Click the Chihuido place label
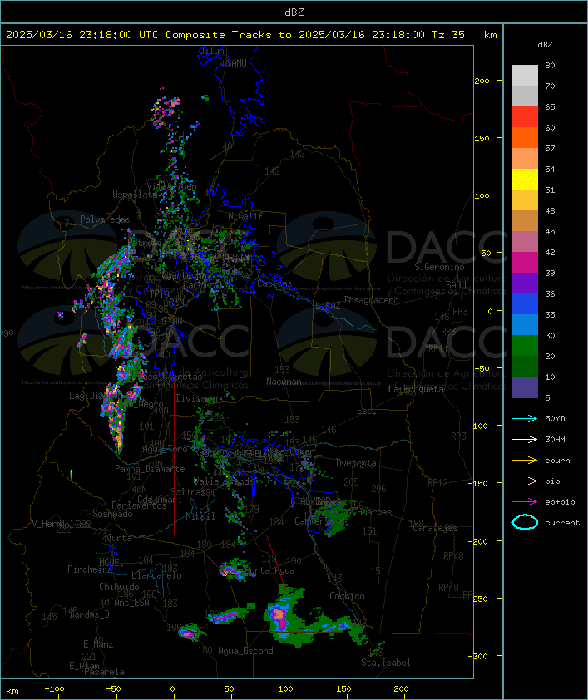588x700 pixels. 119,587
